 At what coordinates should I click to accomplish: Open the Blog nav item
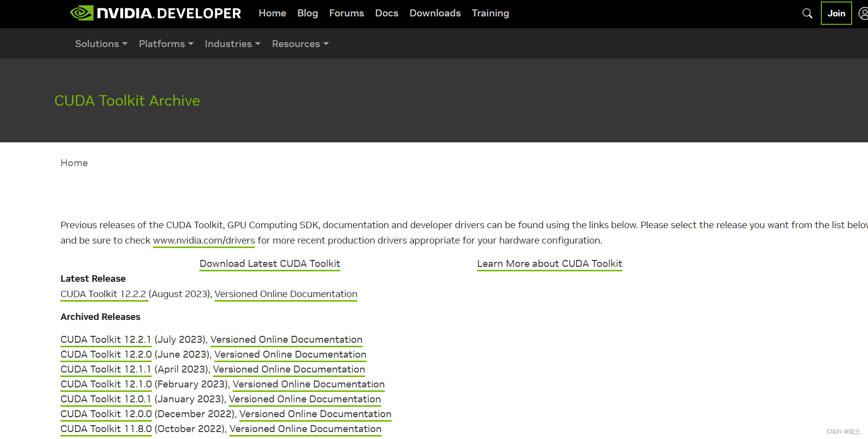coord(307,13)
